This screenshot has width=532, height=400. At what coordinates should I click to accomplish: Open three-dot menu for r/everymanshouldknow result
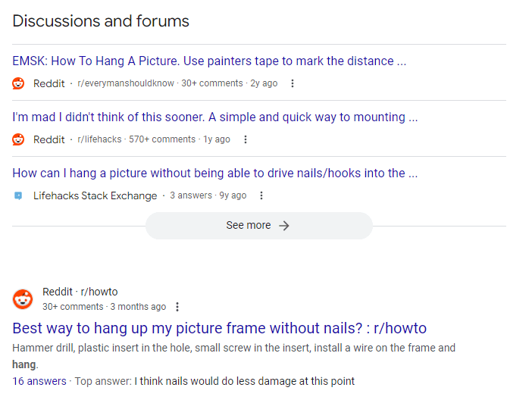click(293, 83)
